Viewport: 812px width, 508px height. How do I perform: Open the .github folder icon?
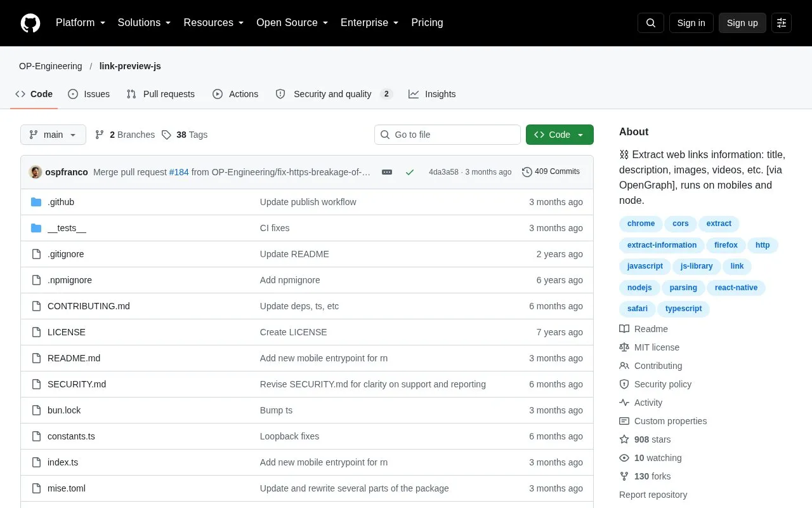36,202
